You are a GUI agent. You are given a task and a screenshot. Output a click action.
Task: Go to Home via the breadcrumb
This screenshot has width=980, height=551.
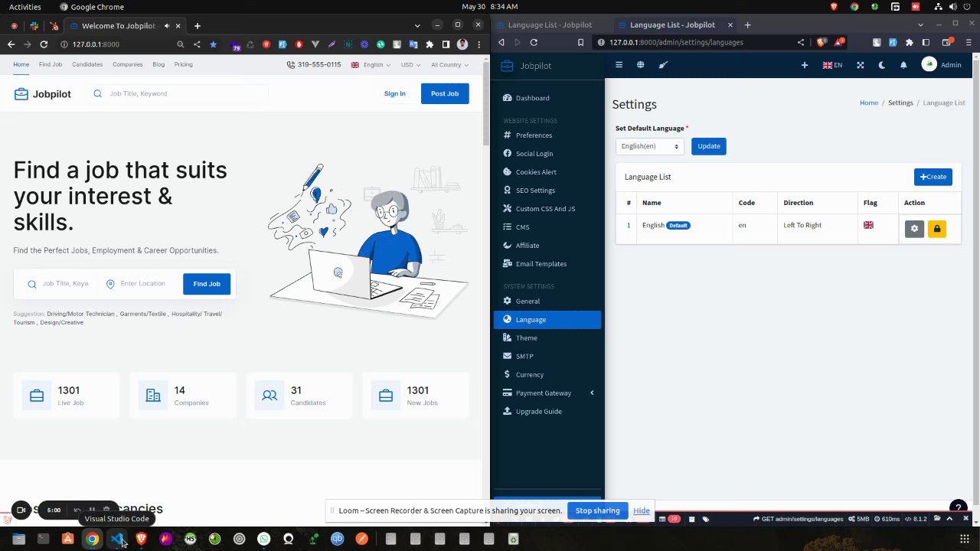pyautogui.click(x=868, y=103)
